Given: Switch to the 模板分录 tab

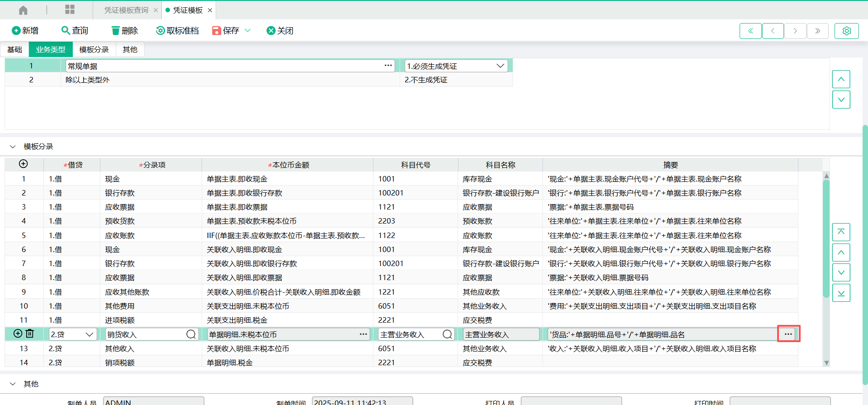Looking at the screenshot, I should pos(94,49).
